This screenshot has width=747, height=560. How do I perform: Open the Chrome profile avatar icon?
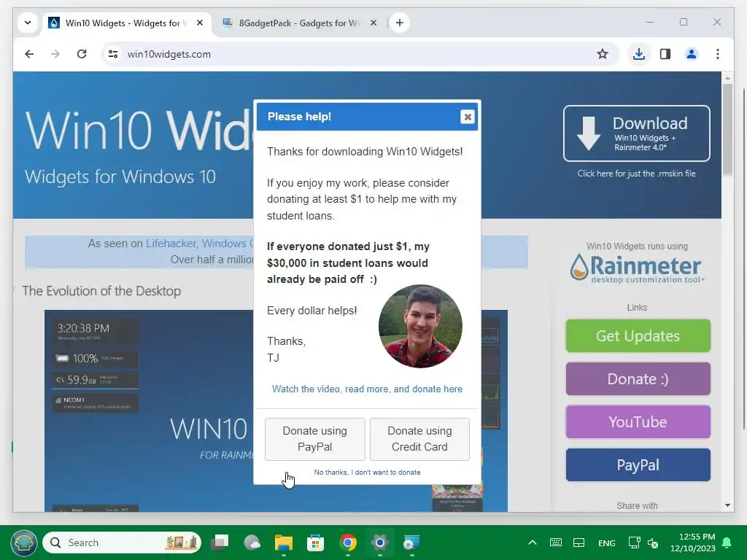tap(692, 54)
